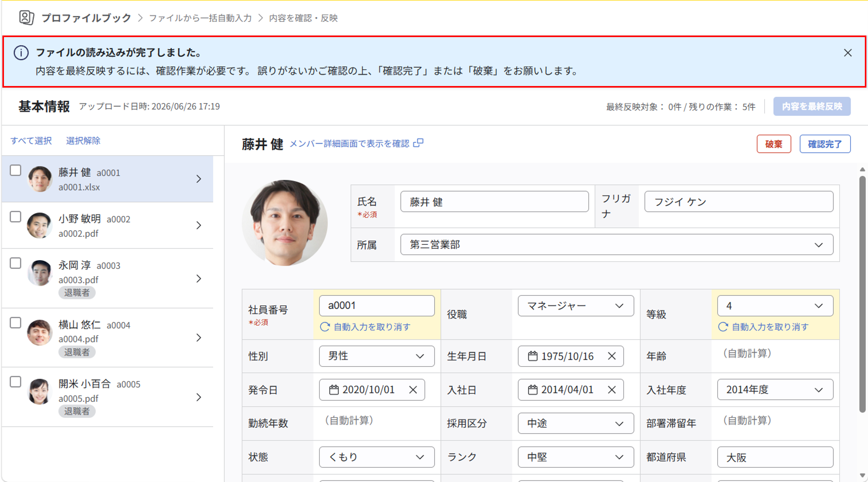Click 内容を確認・反映 breadcrumb
868x482 pixels.
point(303,18)
